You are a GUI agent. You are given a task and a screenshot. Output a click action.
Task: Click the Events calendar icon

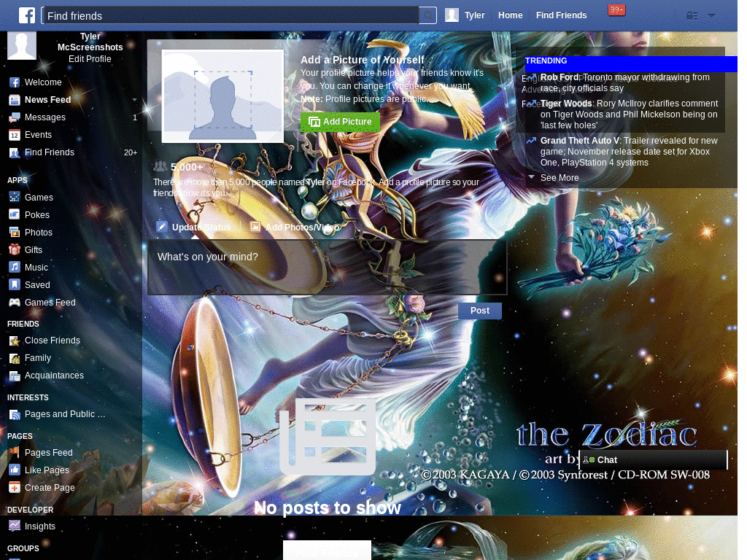pos(15,135)
